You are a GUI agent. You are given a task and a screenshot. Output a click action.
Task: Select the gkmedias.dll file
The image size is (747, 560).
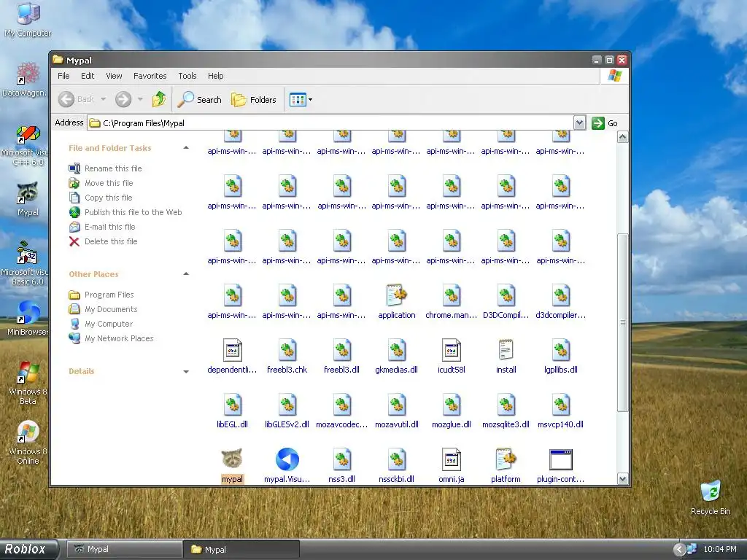(x=396, y=356)
